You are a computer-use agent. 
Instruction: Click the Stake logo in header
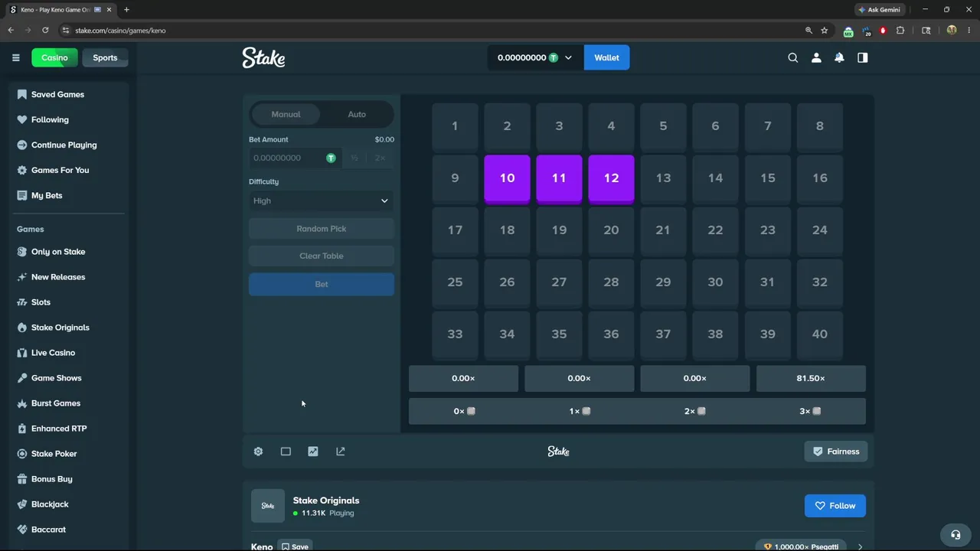point(263,57)
